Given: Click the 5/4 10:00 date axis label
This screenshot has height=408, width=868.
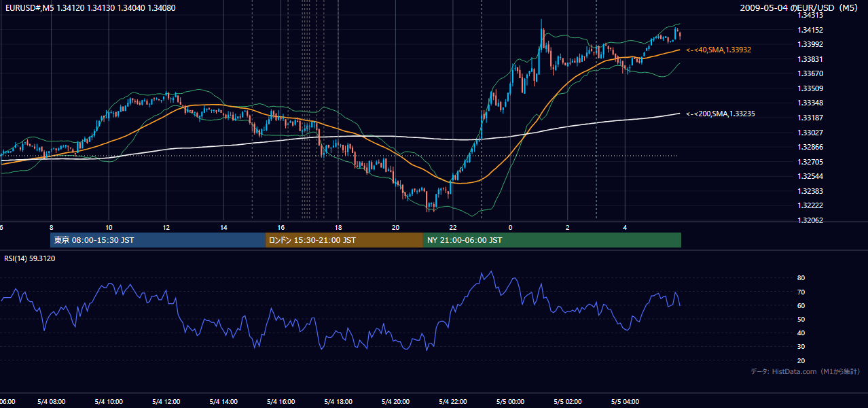Looking at the screenshot, I should click(x=109, y=401).
